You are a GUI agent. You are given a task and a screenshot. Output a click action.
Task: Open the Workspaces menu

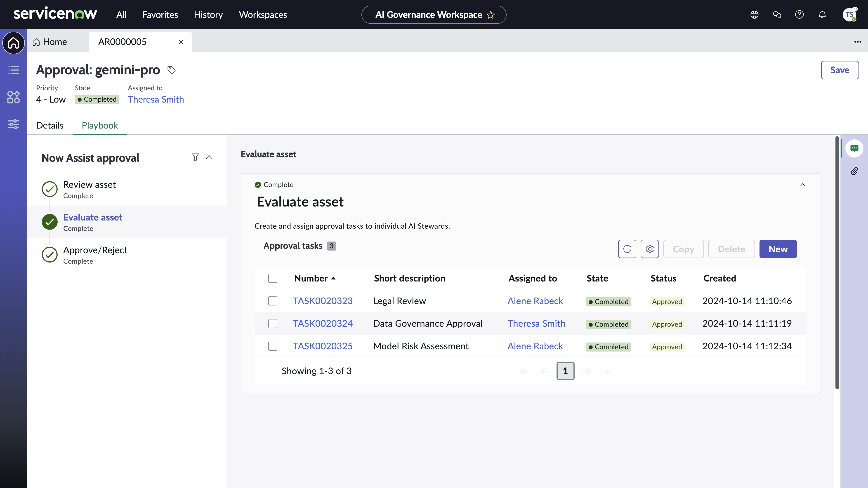coord(263,14)
